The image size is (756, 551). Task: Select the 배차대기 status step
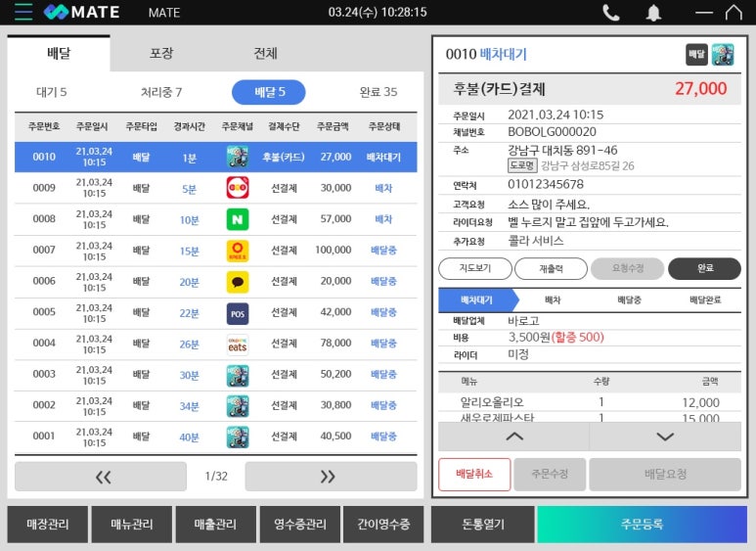pyautogui.click(x=477, y=300)
